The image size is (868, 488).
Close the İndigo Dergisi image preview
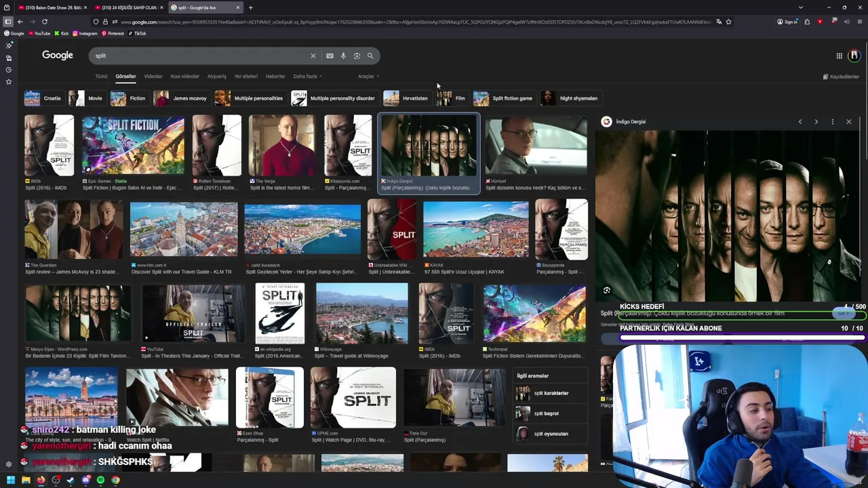[x=848, y=122]
